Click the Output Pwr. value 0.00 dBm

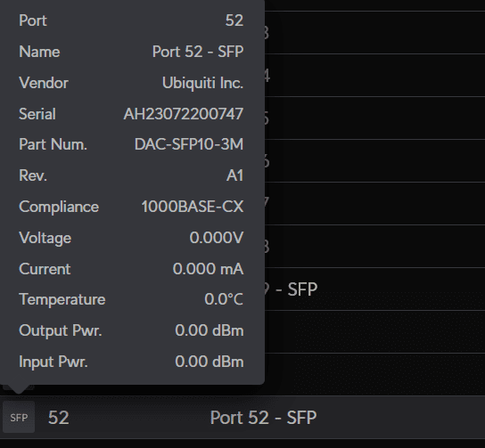point(210,330)
